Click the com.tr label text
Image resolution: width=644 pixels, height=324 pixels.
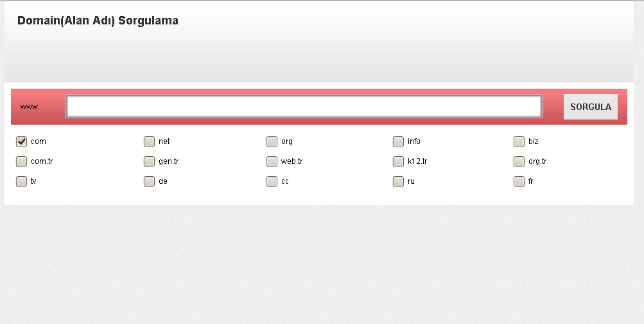coord(42,161)
